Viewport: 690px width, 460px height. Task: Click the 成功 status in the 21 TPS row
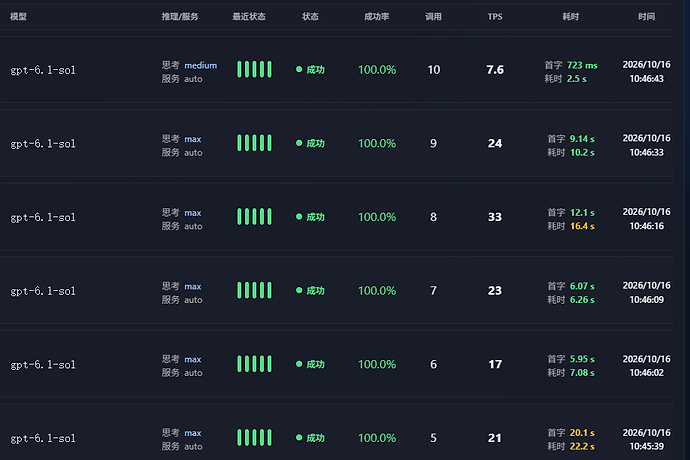pyautogui.click(x=310, y=438)
